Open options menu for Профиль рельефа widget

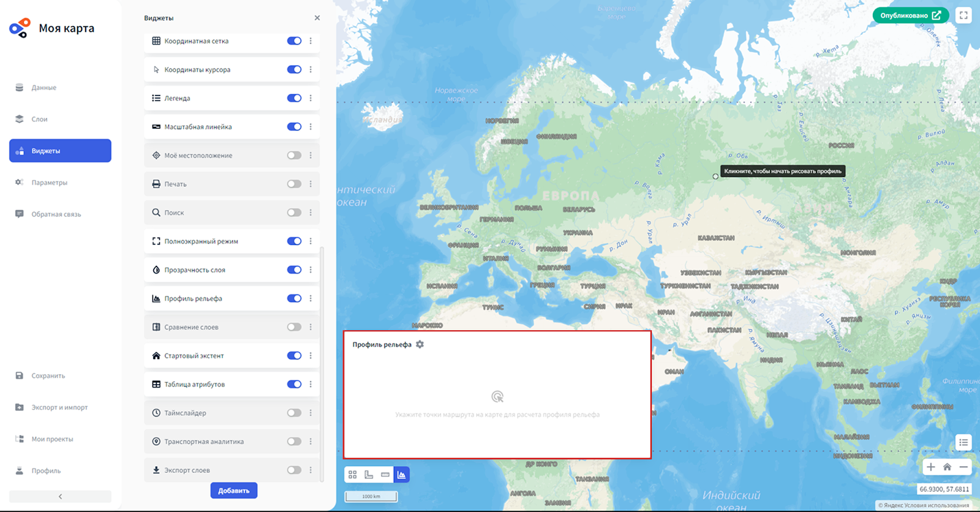tap(311, 298)
